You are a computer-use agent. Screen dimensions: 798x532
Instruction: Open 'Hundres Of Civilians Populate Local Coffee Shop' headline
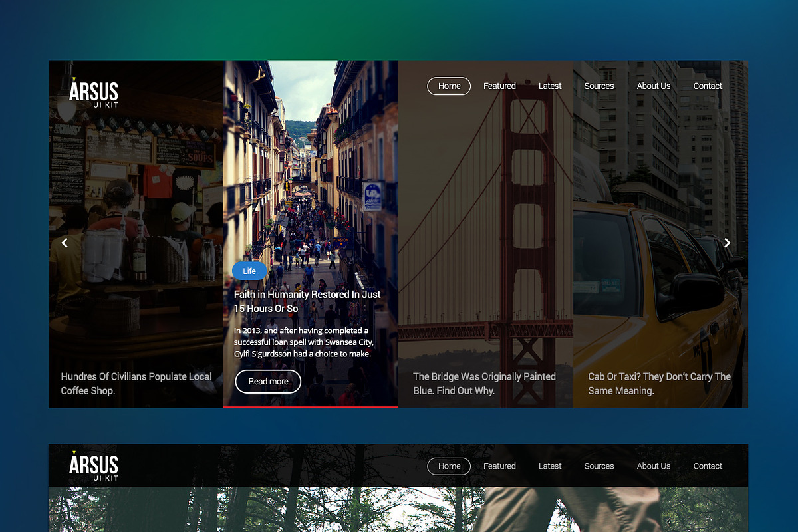click(x=136, y=384)
